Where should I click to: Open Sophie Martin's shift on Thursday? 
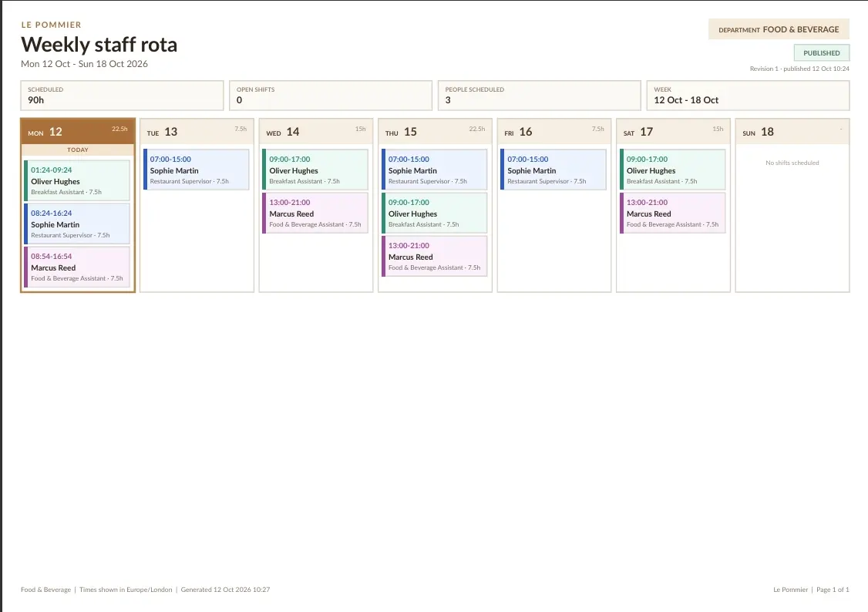coord(435,170)
